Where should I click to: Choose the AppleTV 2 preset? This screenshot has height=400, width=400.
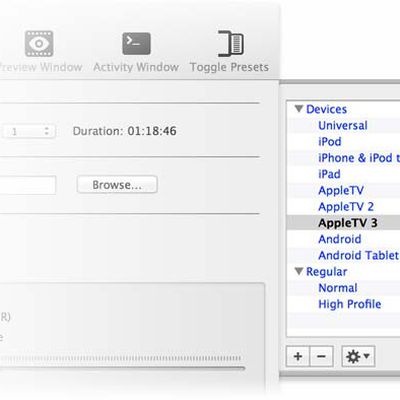click(346, 207)
